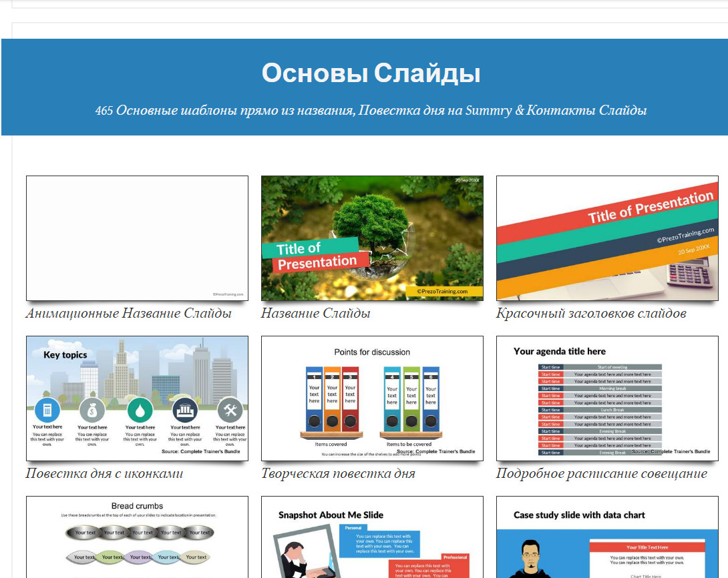Open the tree Title of Presentation thumbnail
This screenshot has width=728, height=578.
[372, 238]
